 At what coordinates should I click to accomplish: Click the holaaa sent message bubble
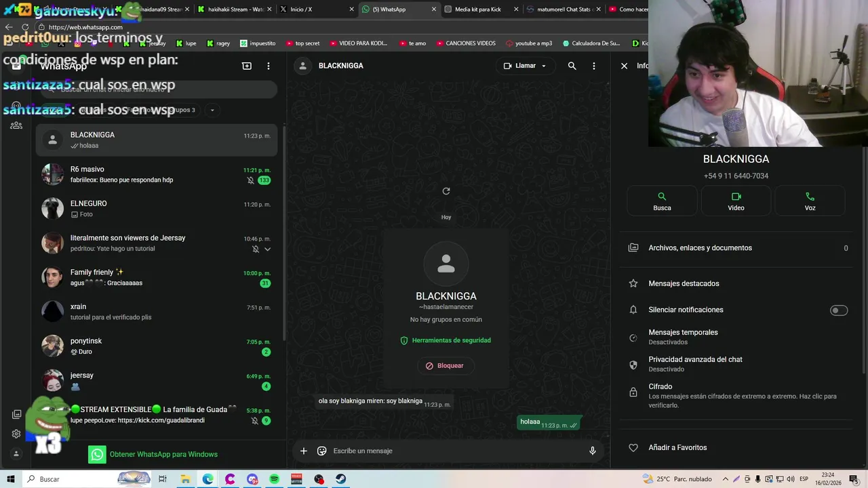[x=549, y=422]
